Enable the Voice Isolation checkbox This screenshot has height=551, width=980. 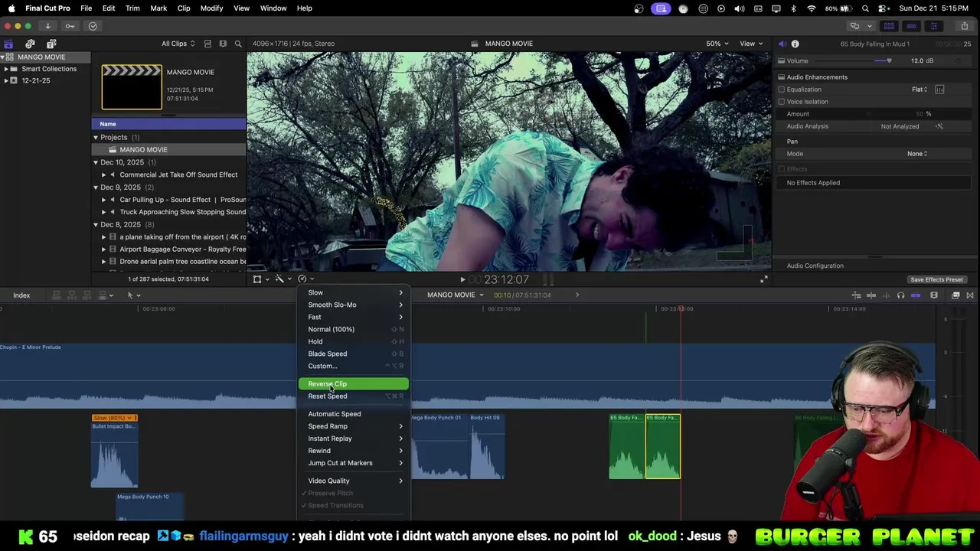click(782, 102)
